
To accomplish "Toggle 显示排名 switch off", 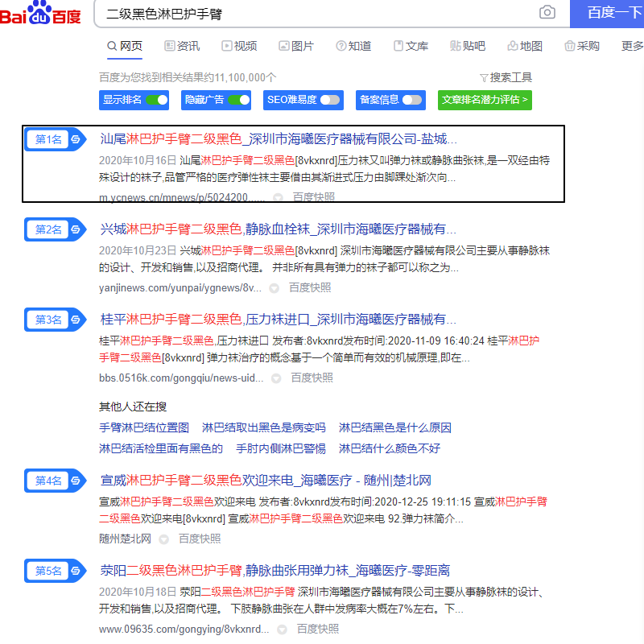I will point(157,100).
